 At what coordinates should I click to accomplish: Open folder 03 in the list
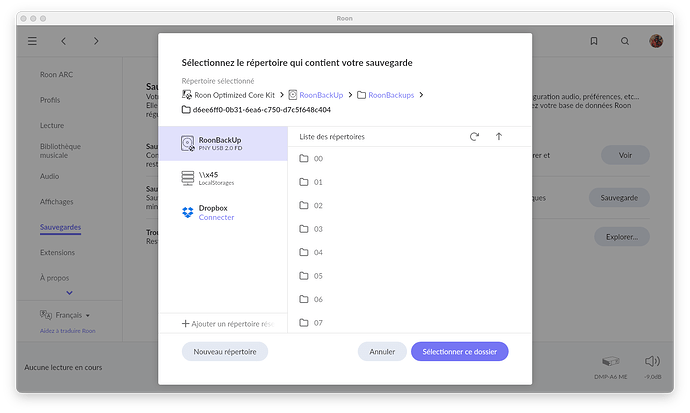[409, 229]
